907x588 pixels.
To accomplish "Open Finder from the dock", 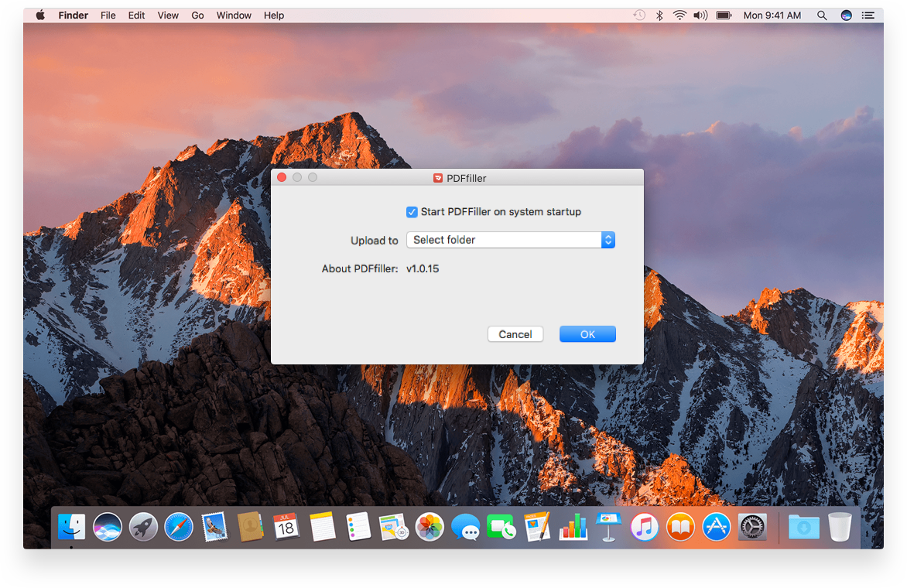I will pyautogui.click(x=72, y=527).
